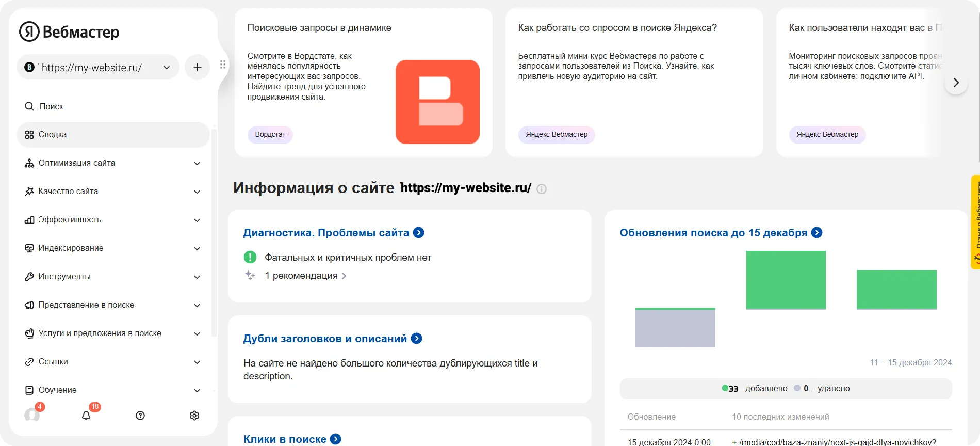980x446 pixels.
Task: Expand the Представление в поиске chevron
Action: pyautogui.click(x=197, y=306)
